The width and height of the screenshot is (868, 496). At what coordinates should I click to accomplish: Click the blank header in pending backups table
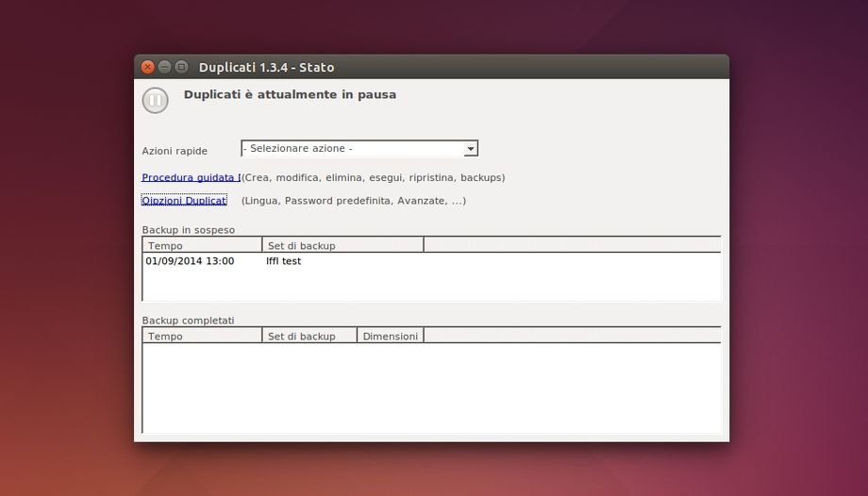click(571, 245)
